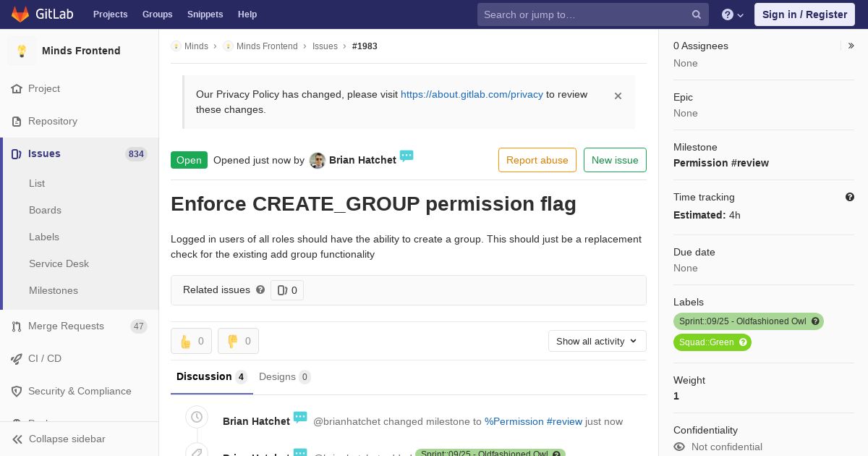Open the Help question mark menu
Viewport: 868px width, 456px height.
click(x=733, y=14)
